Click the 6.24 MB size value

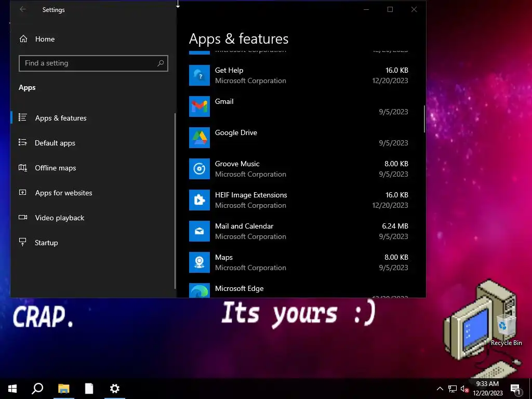(x=395, y=227)
